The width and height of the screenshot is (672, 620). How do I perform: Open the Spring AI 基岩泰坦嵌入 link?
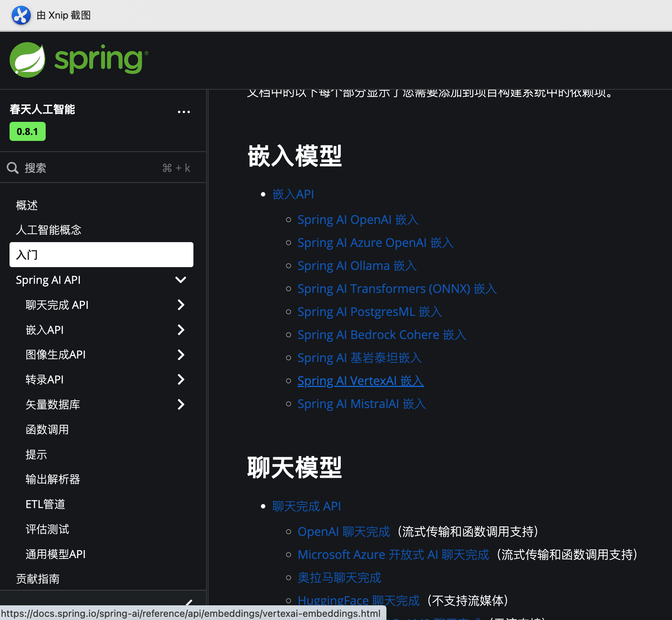359,358
